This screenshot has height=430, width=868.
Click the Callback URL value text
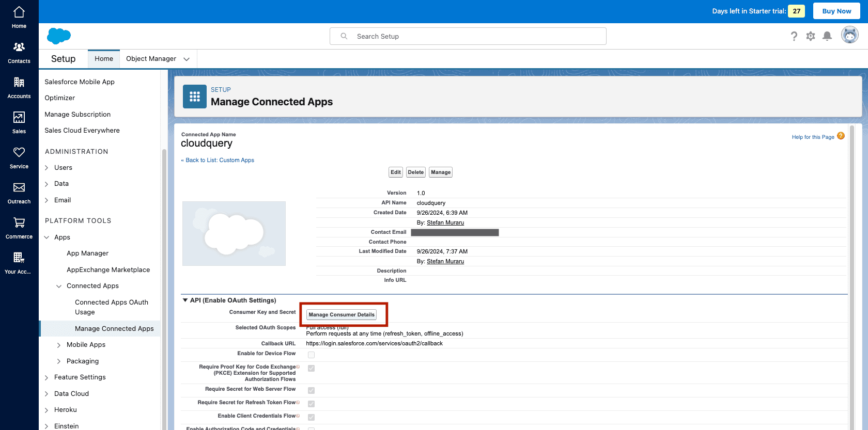click(x=374, y=343)
